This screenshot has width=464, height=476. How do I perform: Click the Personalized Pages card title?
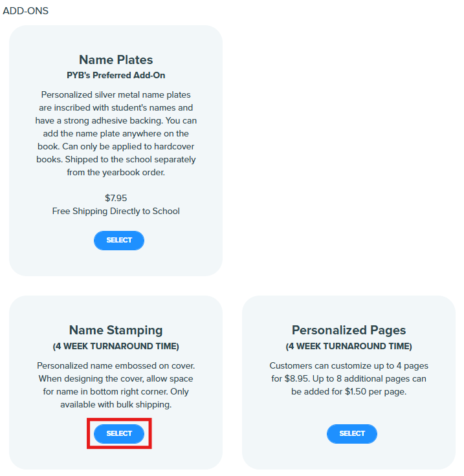click(x=349, y=330)
